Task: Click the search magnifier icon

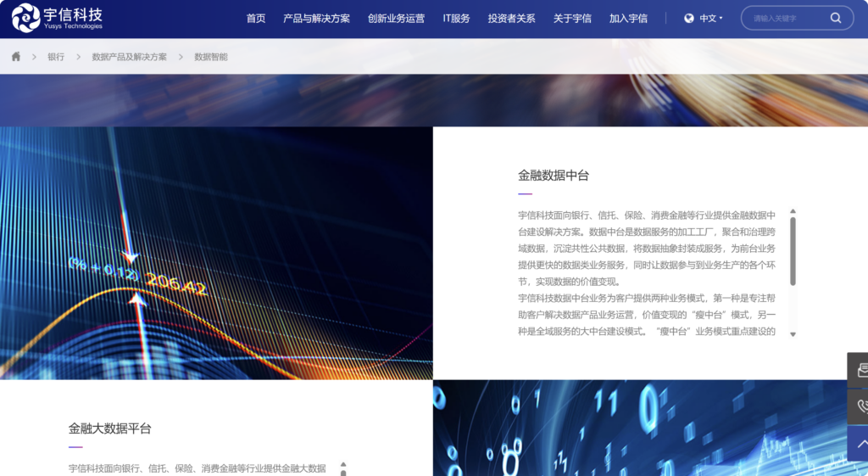Action: tap(836, 19)
